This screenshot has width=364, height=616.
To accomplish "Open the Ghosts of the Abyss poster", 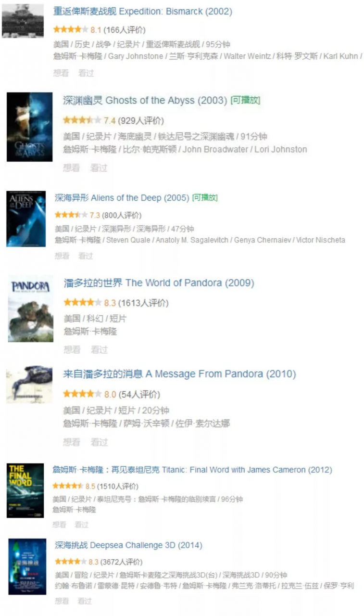I will 29,127.
